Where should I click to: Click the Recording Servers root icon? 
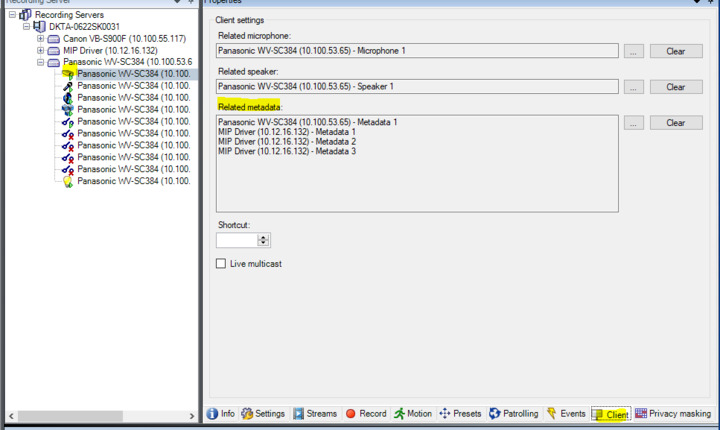tap(24, 15)
